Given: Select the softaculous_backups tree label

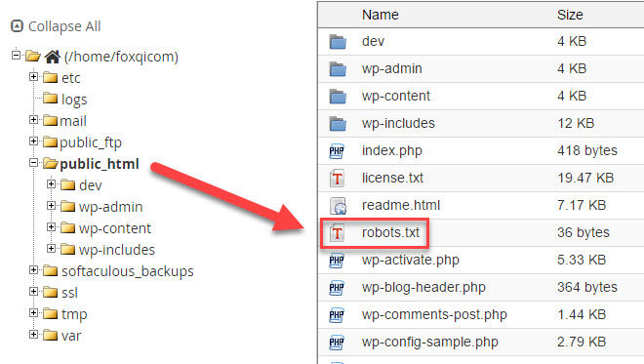Looking at the screenshot, I should [127, 271].
